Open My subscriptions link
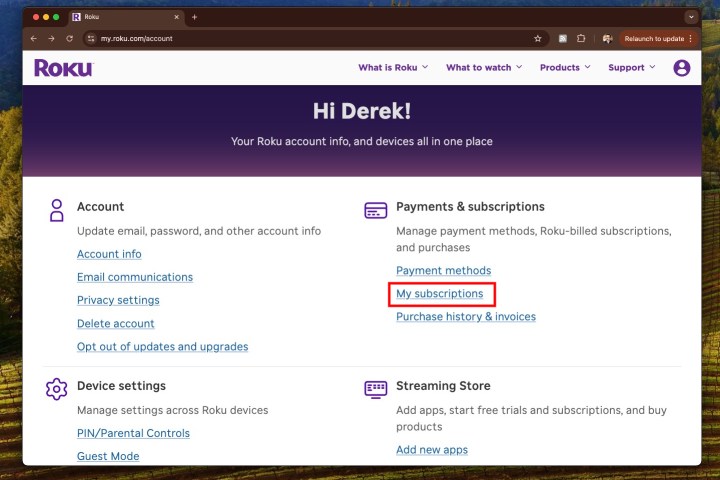This screenshot has height=480, width=720. (440, 294)
